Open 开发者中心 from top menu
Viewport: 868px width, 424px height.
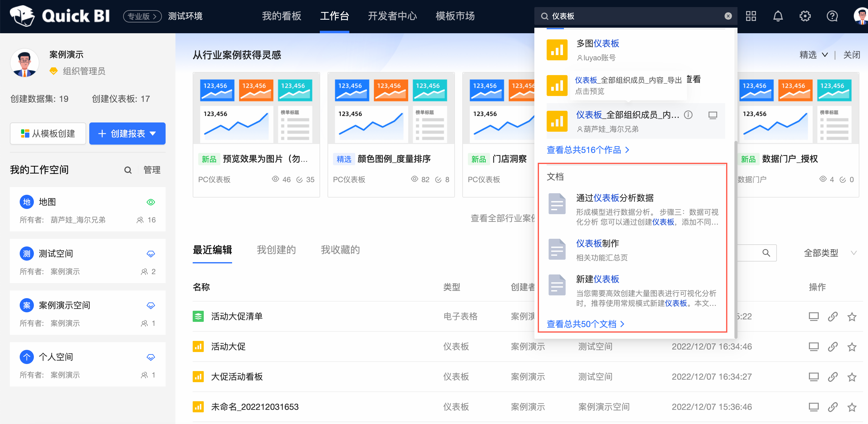pyautogui.click(x=392, y=16)
